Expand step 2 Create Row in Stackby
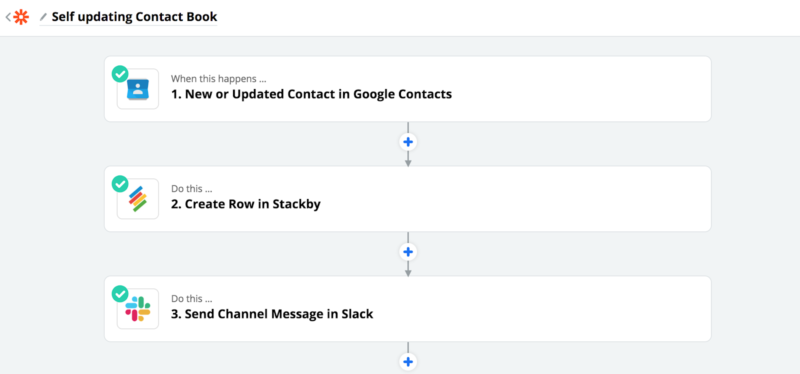The width and height of the screenshot is (800, 374). (x=408, y=198)
